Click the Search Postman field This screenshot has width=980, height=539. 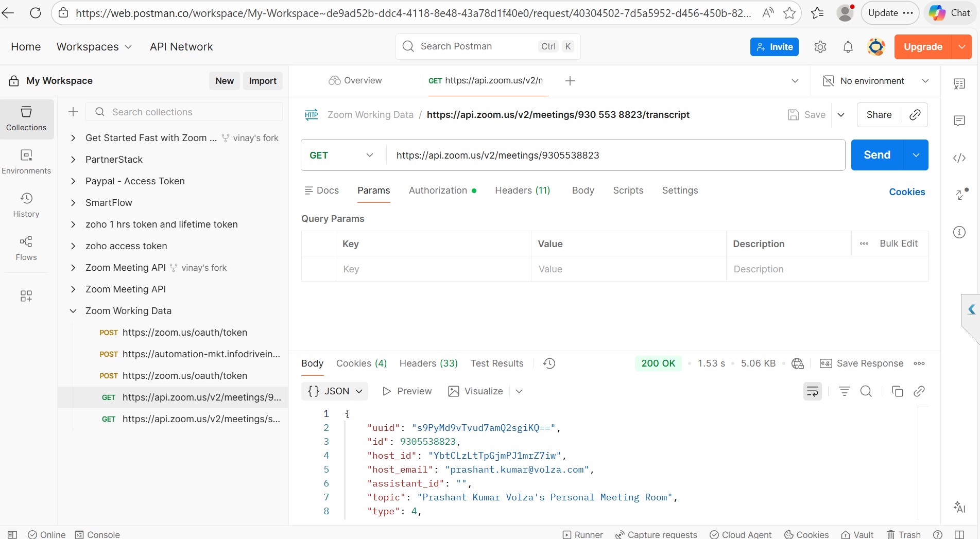488,47
